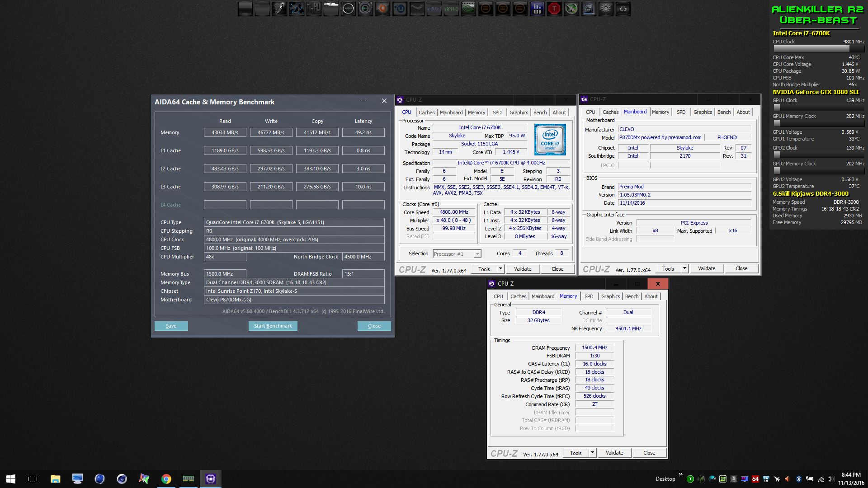868x488 pixels.
Task: Open Task View on the taskbar
Action: click(33, 479)
